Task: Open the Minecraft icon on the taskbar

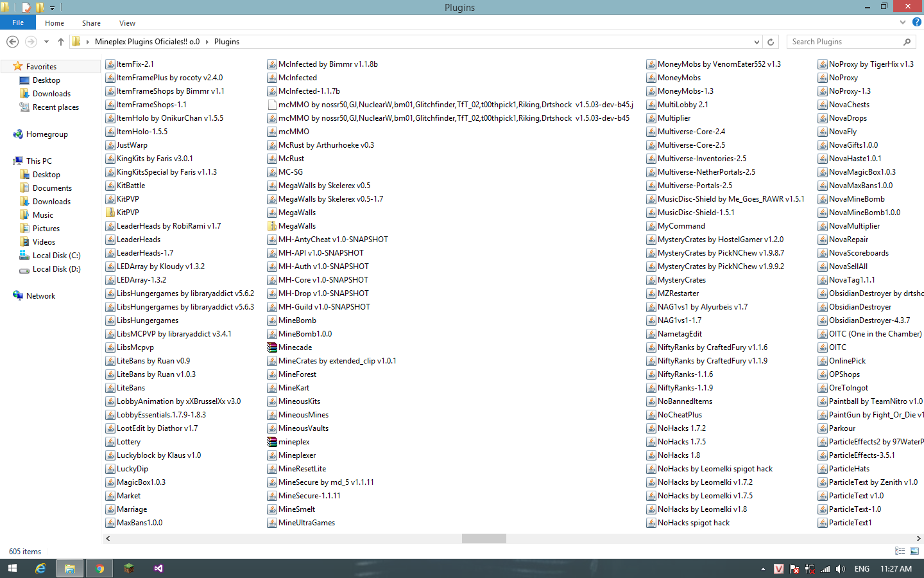Action: click(x=129, y=568)
